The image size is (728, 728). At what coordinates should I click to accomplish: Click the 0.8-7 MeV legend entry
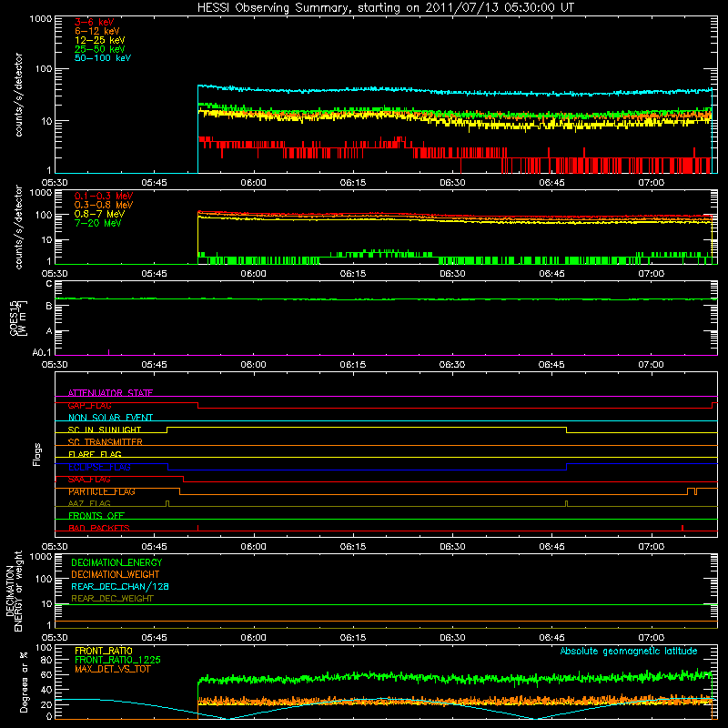click(x=99, y=214)
